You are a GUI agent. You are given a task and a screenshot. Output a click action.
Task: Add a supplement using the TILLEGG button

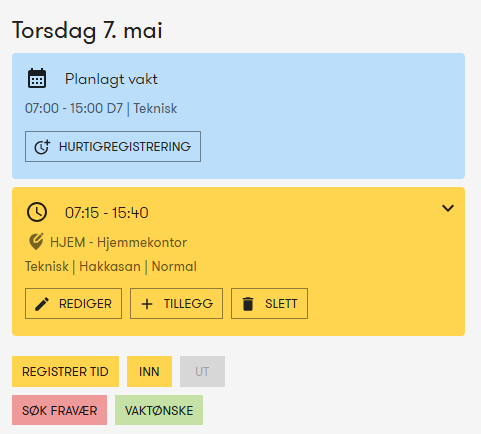coord(176,304)
